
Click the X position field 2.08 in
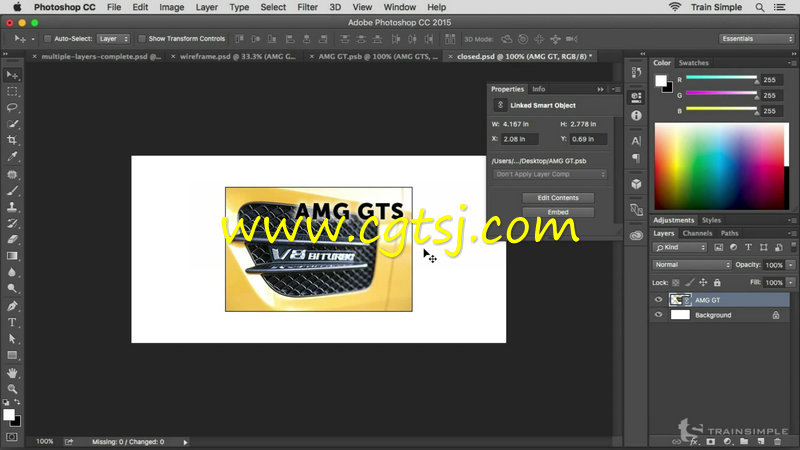pos(520,139)
